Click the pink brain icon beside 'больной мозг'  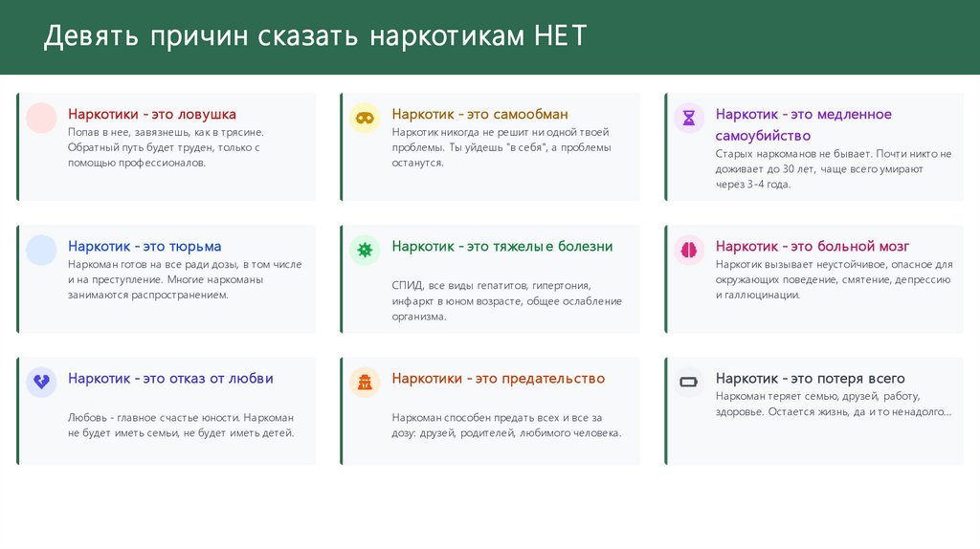tap(689, 250)
